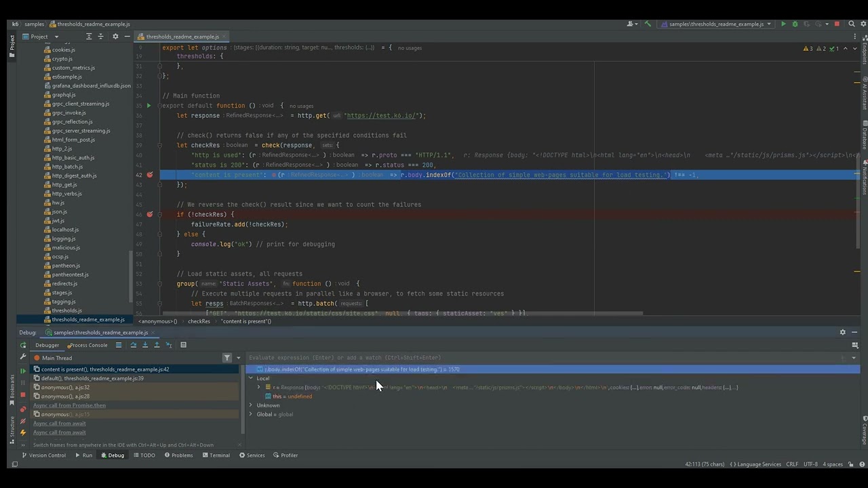Open the user account icon menu

(x=633, y=24)
